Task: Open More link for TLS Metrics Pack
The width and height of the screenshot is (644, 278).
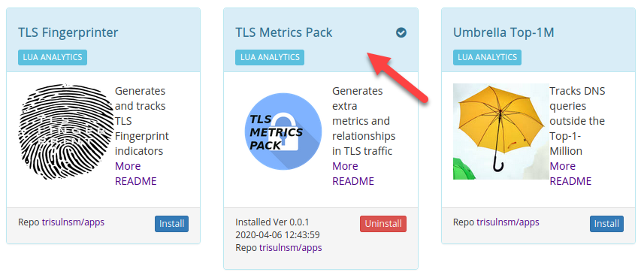Action: [x=345, y=166]
